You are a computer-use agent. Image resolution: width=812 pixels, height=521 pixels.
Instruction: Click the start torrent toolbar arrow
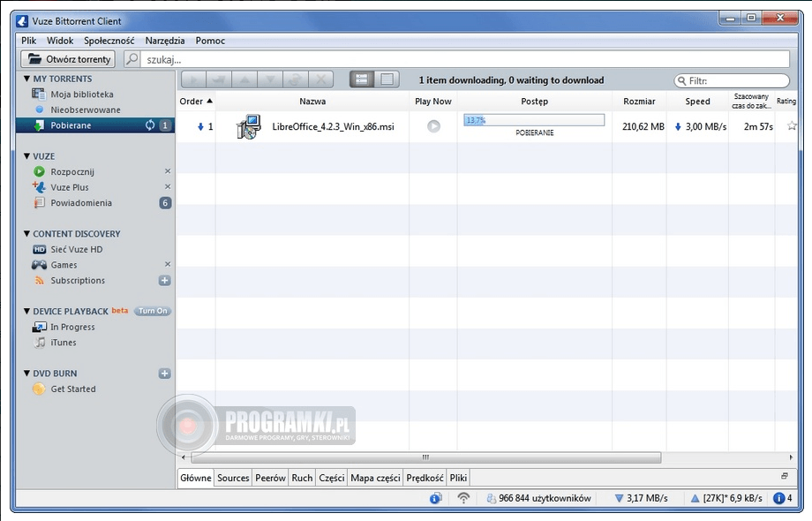(193, 79)
